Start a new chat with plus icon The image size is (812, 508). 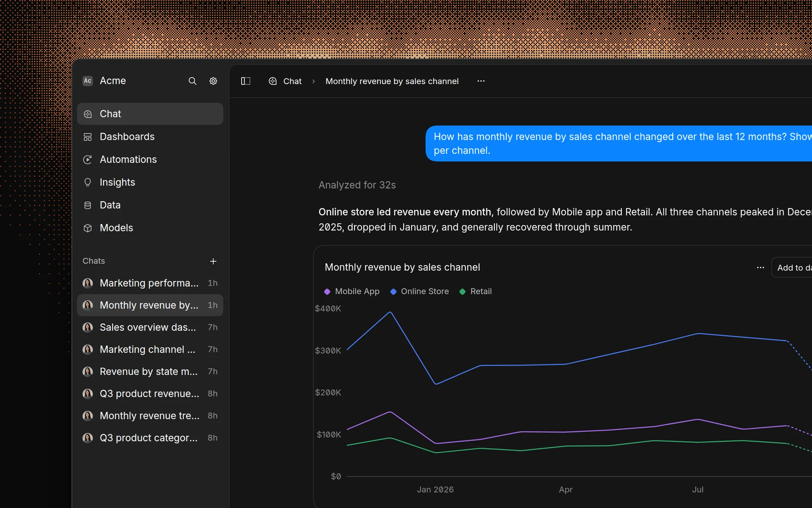tap(213, 261)
